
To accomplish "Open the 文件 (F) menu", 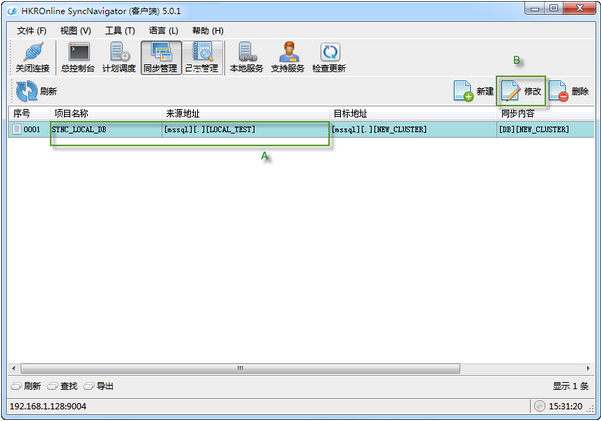I will (x=31, y=31).
